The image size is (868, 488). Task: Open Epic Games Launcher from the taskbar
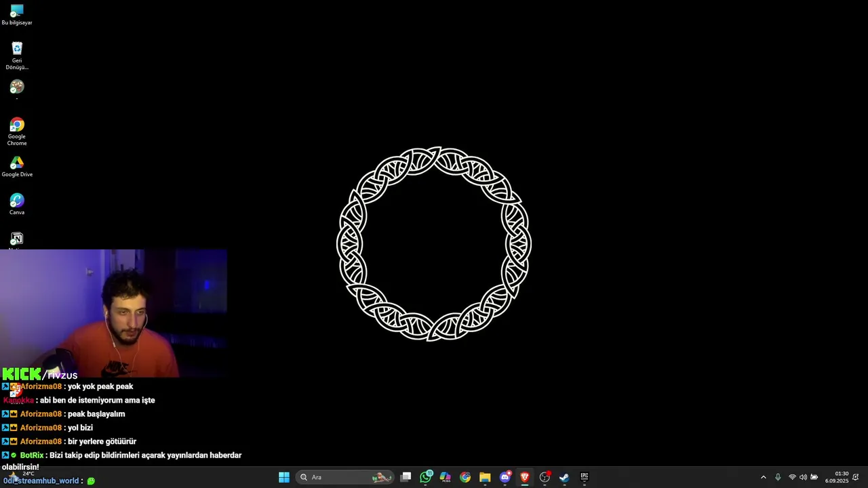coord(584,477)
